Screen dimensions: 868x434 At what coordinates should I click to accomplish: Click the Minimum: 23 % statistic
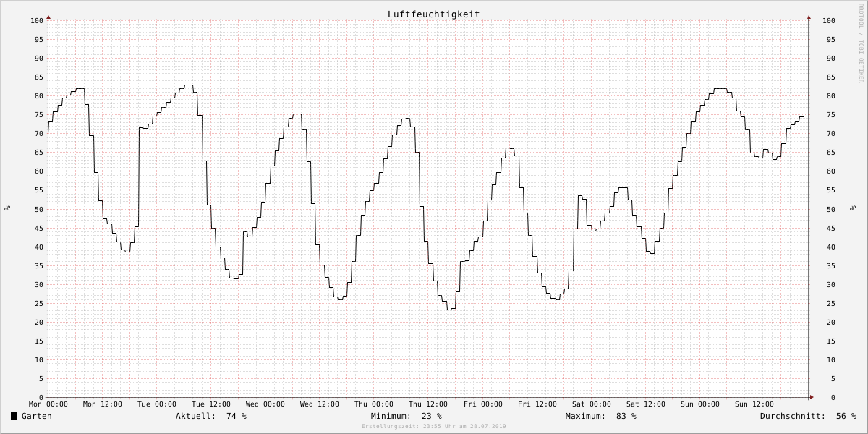coord(407,416)
